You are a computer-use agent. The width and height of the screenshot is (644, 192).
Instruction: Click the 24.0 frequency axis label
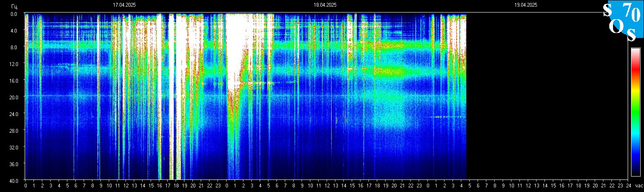pyautogui.click(x=13, y=114)
